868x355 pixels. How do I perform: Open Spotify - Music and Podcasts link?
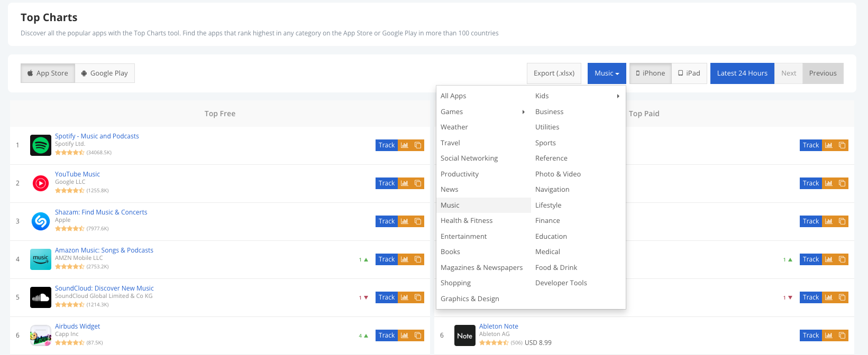[x=97, y=136]
